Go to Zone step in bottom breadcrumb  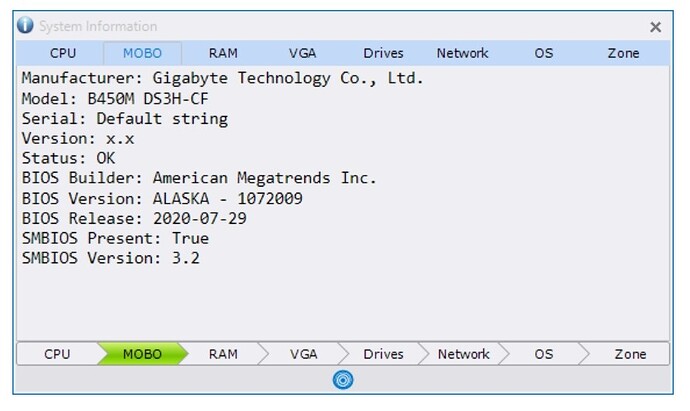point(630,354)
